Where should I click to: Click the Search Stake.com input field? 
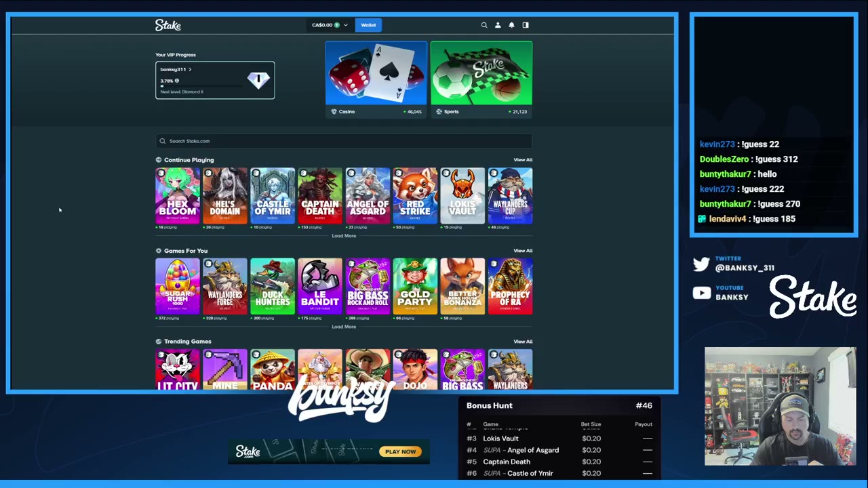coord(344,141)
